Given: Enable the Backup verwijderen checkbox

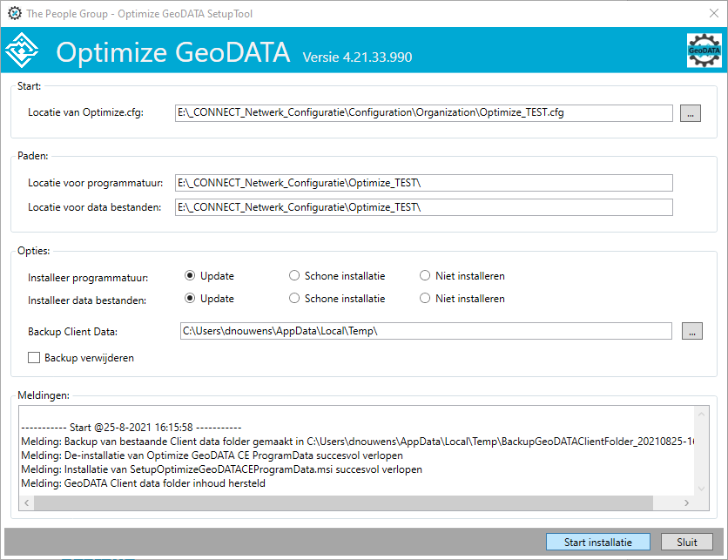Looking at the screenshot, I should coord(34,358).
